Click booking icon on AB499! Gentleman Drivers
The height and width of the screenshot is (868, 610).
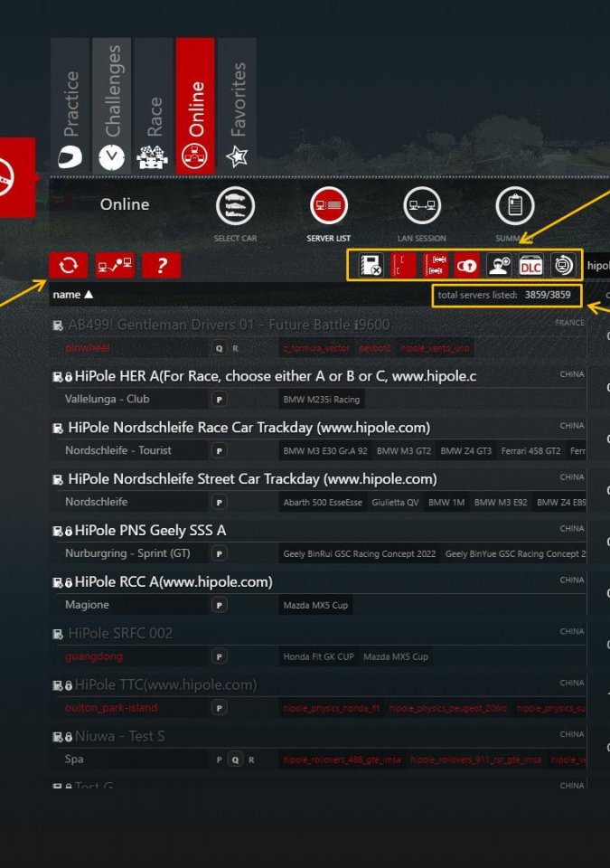[x=58, y=325]
